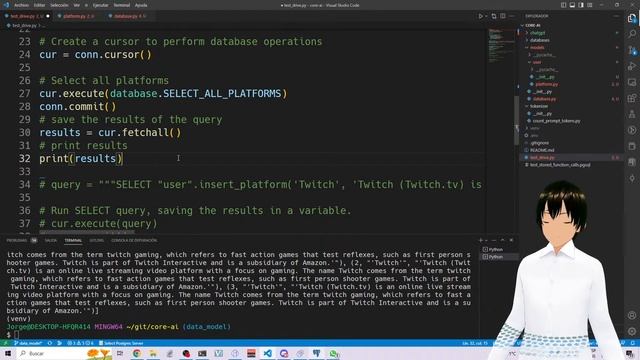Place cursor on line 30 results = cur.fetchall()
Viewport: 640px width, 360px height.
110,133
